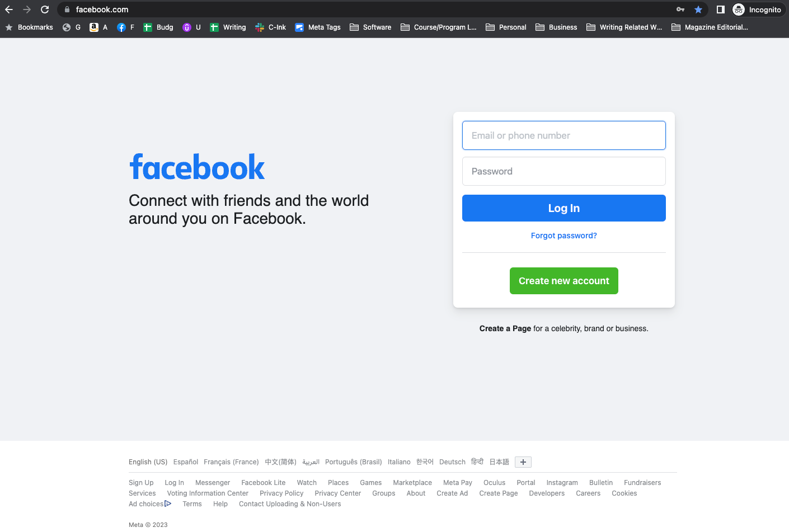Expand the Magazine Editorial bookmarks folder
This screenshot has width=789, height=532.
pyautogui.click(x=710, y=27)
